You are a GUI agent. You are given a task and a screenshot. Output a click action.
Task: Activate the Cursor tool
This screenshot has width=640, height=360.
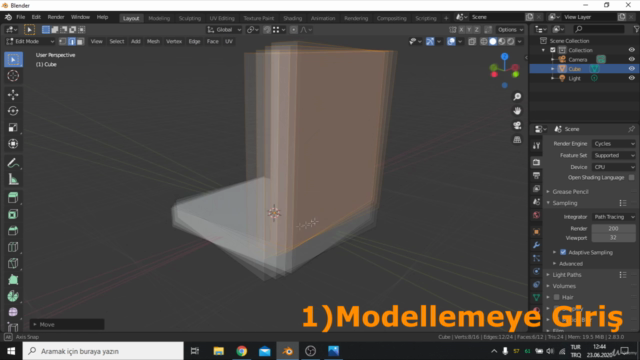[x=13, y=76]
